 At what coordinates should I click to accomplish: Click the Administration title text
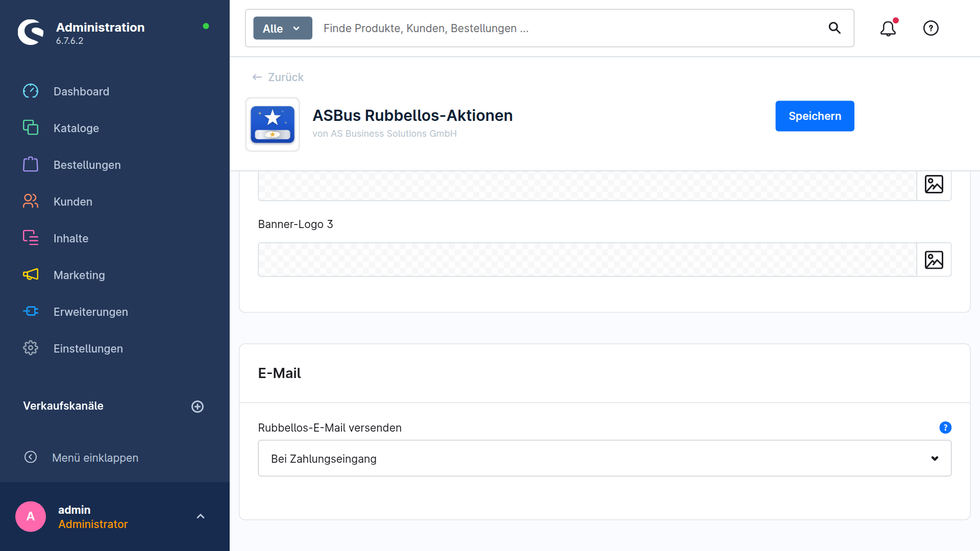100,27
